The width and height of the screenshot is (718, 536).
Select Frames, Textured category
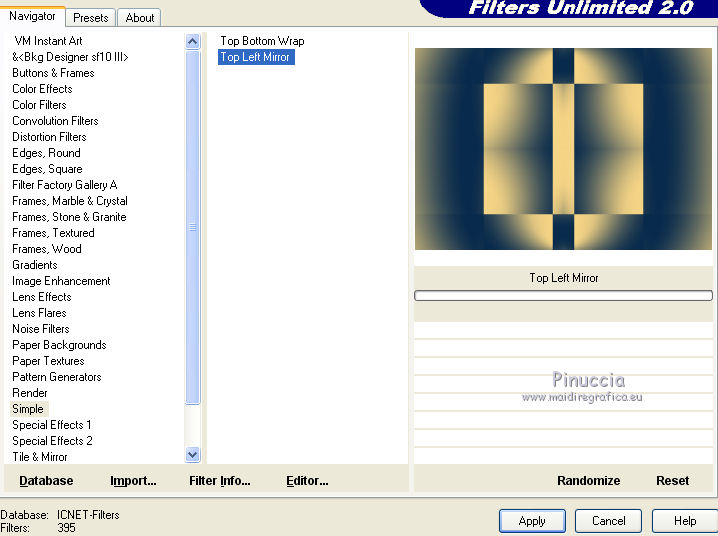(53, 233)
